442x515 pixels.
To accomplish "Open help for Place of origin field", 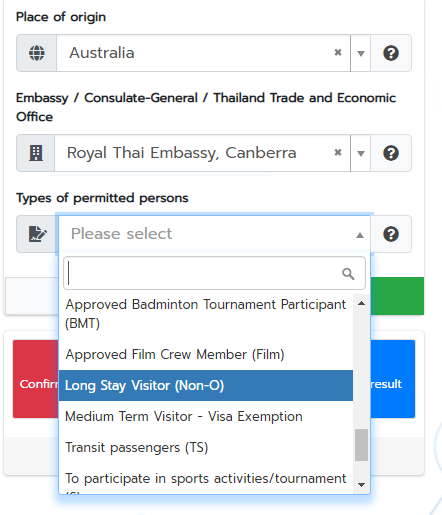I will coord(391,53).
